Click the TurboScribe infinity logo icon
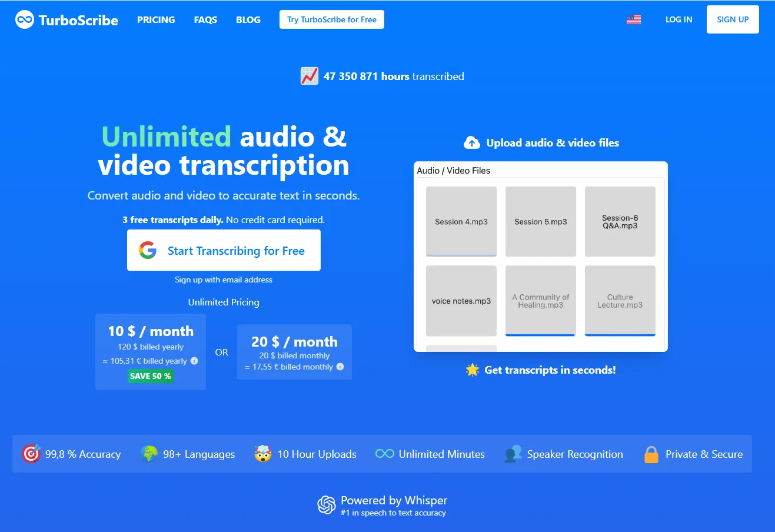775x532 pixels. (x=25, y=20)
